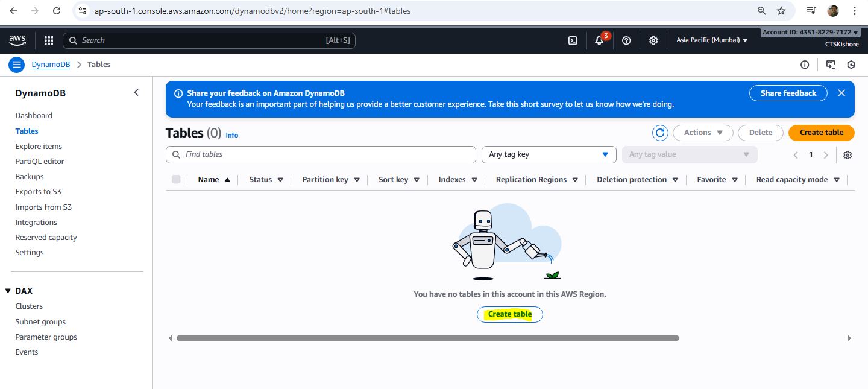Dismiss the feedback banner
This screenshot has width=868, height=389.
841,93
